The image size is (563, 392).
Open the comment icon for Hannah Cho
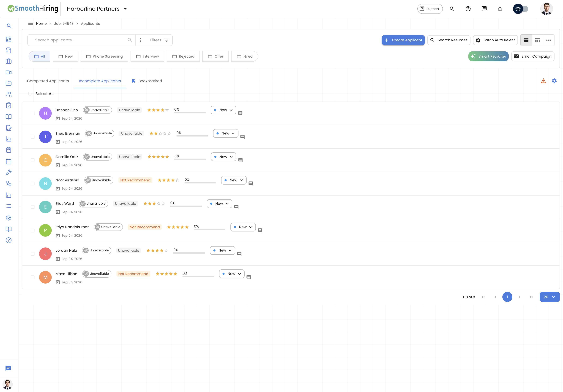(x=240, y=113)
